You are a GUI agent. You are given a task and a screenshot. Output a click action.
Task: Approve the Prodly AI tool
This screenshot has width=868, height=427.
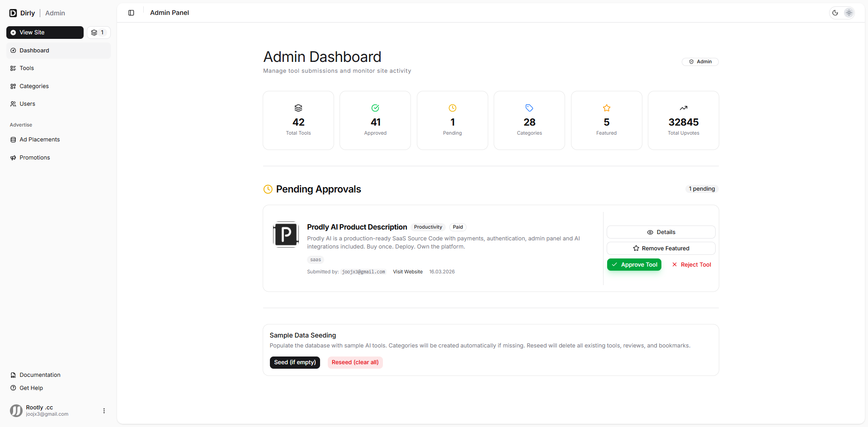(634, 265)
